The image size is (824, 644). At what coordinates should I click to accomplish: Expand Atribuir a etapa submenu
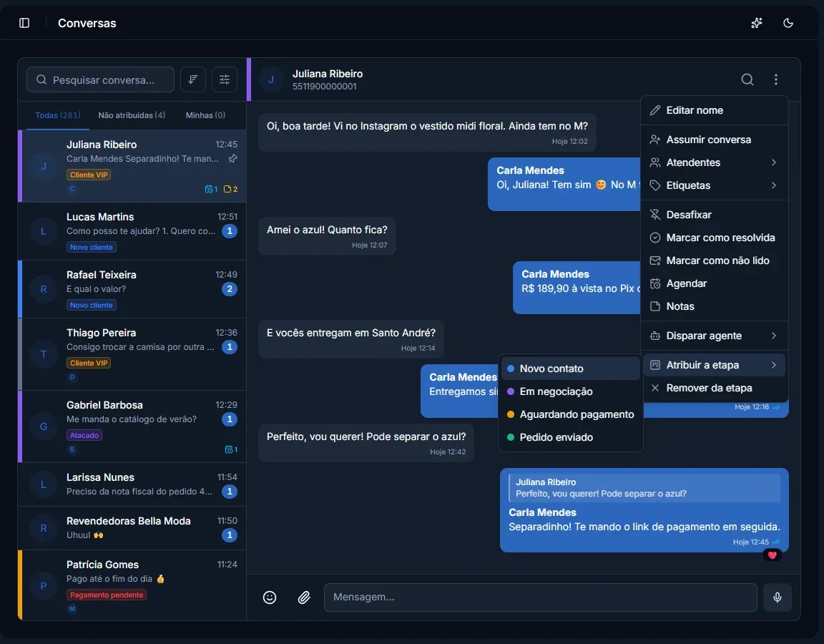coord(714,365)
